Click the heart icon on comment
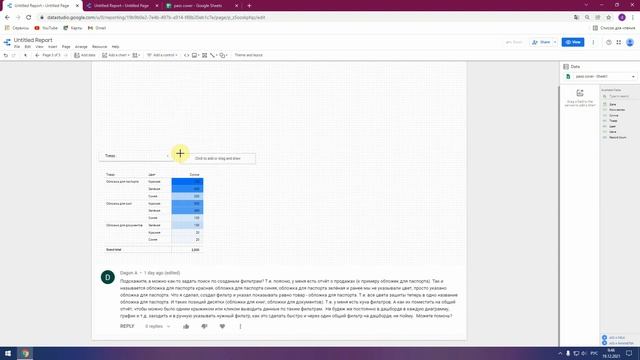Screen dimensions: 640x360 (x=222, y=327)
